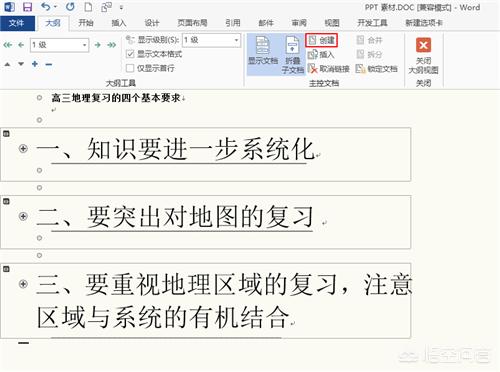Click the heading line 区域与系统的有机结合
The image size is (500, 372).
pyautogui.click(x=163, y=317)
